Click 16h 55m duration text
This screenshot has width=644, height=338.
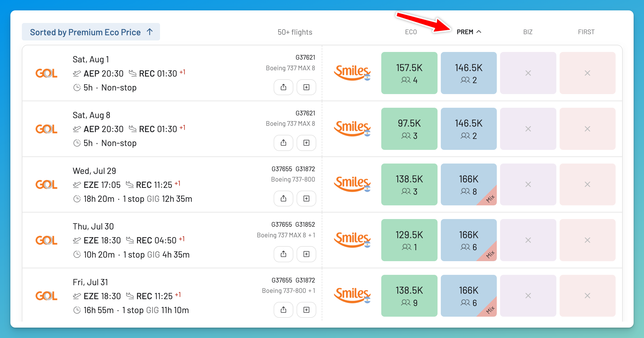point(99,310)
